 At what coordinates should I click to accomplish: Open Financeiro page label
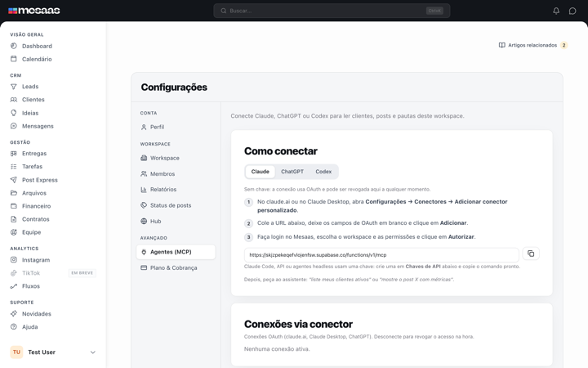[37, 206]
